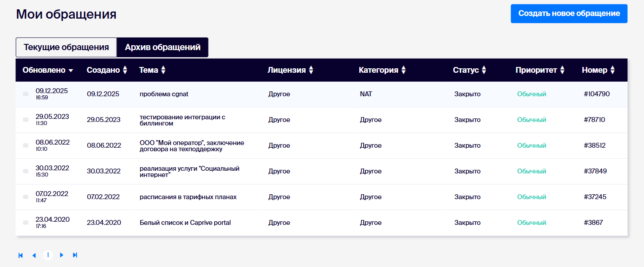The width and height of the screenshot is (644, 267).
Task: Sort tickets by Категория
Action: pyautogui.click(x=403, y=70)
